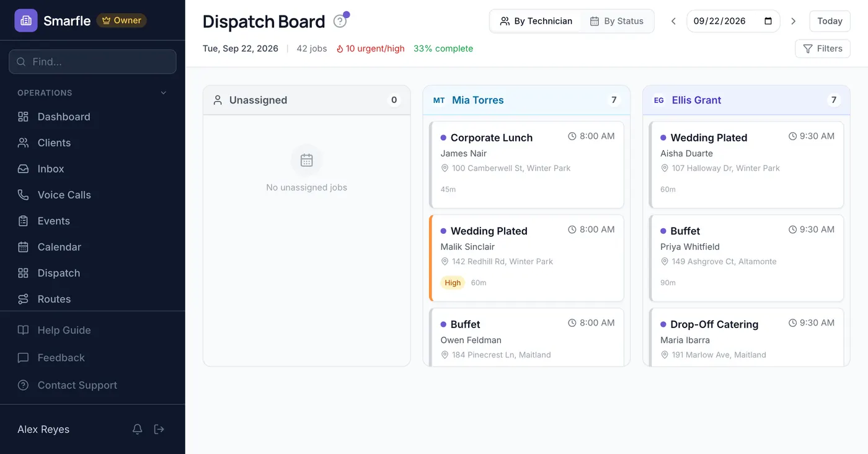
Task: Open Wedding Plated job for Aisha Duarte
Action: pos(746,165)
